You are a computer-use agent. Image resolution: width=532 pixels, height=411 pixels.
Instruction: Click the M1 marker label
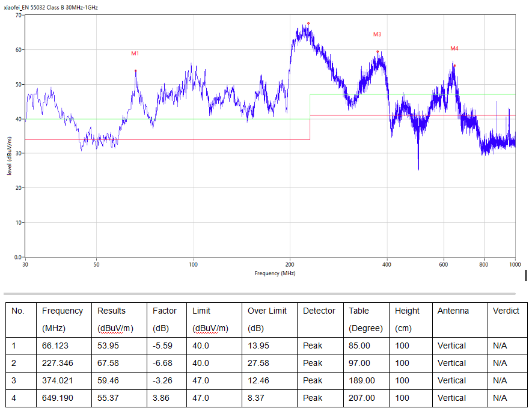click(x=135, y=54)
